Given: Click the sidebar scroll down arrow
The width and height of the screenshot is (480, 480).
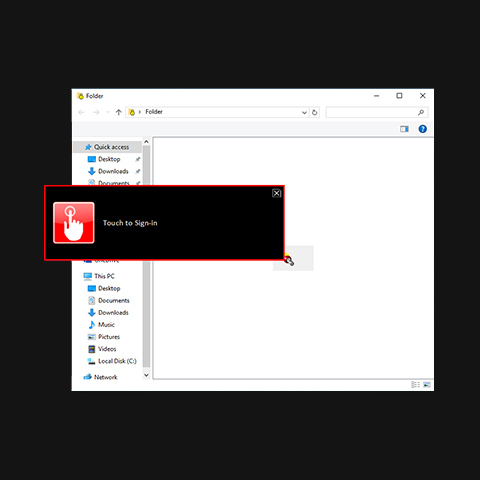Looking at the screenshot, I should (146, 375).
